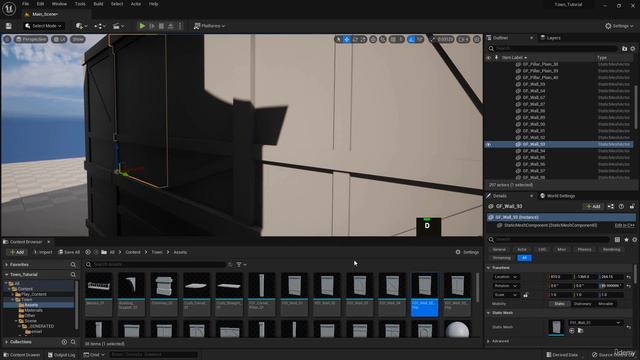The width and height of the screenshot is (640, 360).
Task: Open the Outliner settings gear
Action: tap(633, 48)
